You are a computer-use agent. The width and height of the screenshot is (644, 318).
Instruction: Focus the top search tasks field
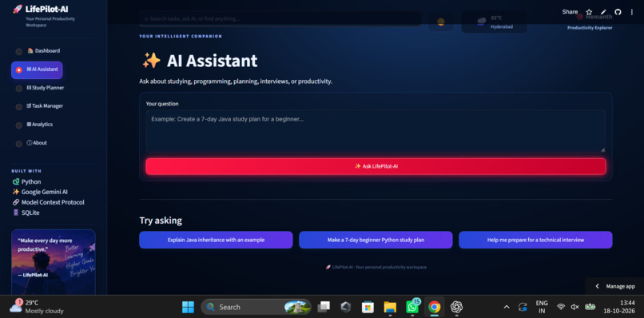tap(280, 18)
